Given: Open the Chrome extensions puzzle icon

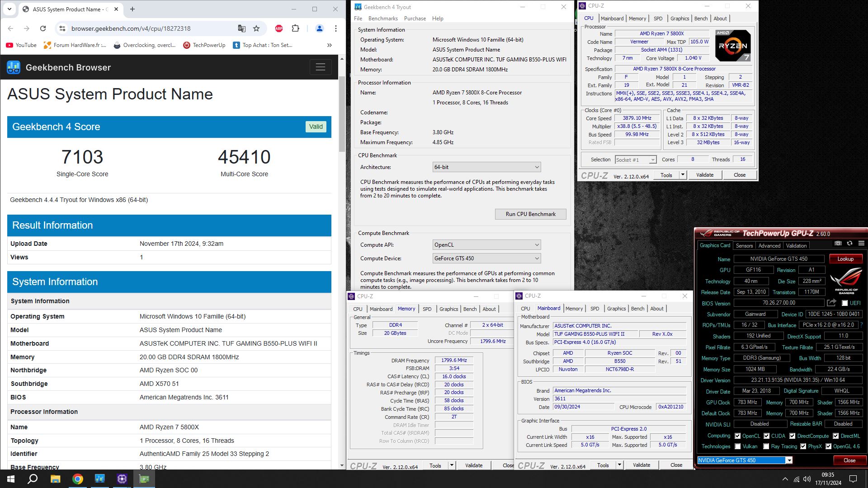Looking at the screenshot, I should pyautogui.click(x=295, y=28).
